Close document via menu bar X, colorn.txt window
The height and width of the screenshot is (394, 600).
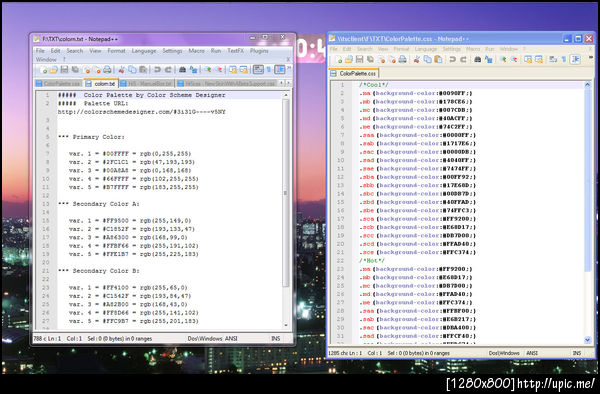point(288,59)
